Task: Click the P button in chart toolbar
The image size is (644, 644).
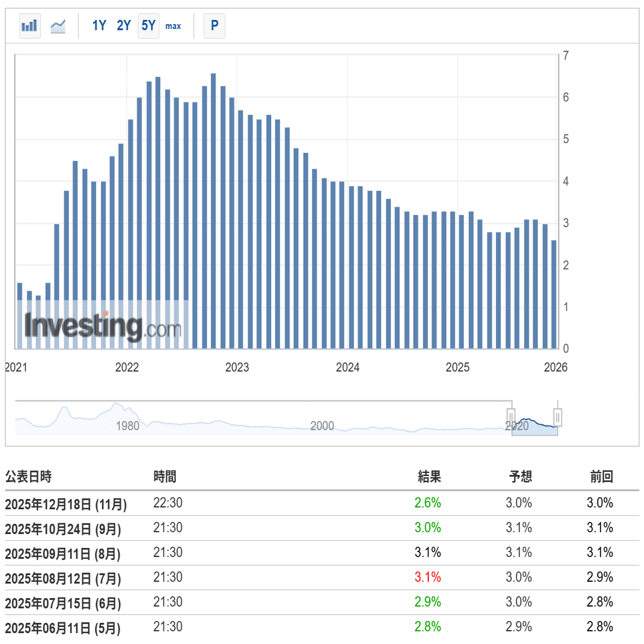Action: 214,26
